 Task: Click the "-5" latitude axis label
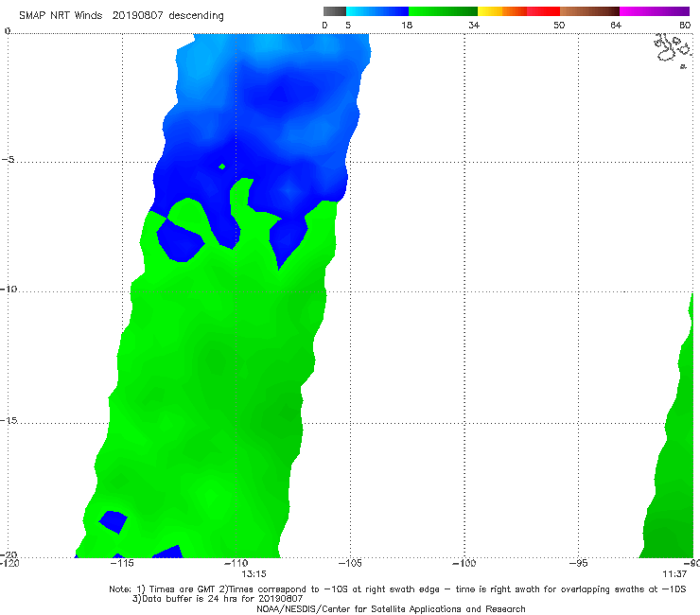(9, 160)
